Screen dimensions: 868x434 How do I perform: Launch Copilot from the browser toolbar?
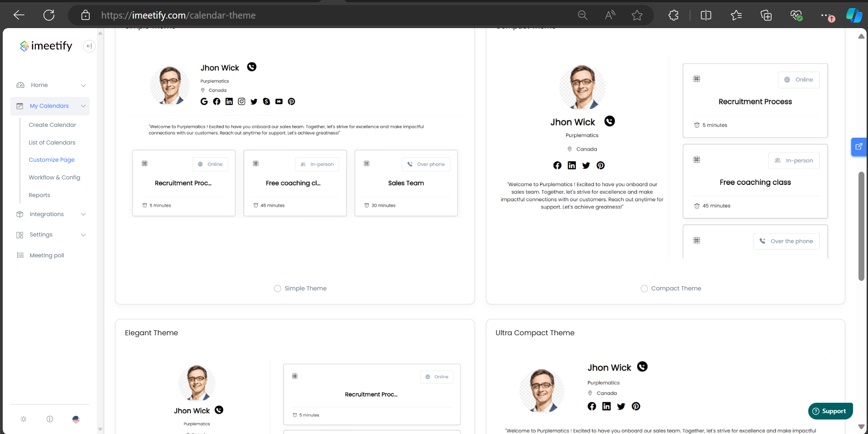[854, 15]
